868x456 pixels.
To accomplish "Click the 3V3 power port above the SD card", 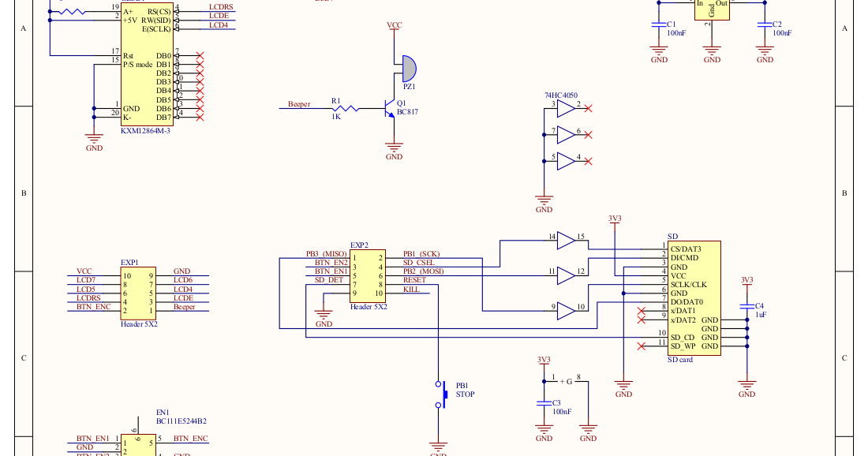I will (615, 220).
